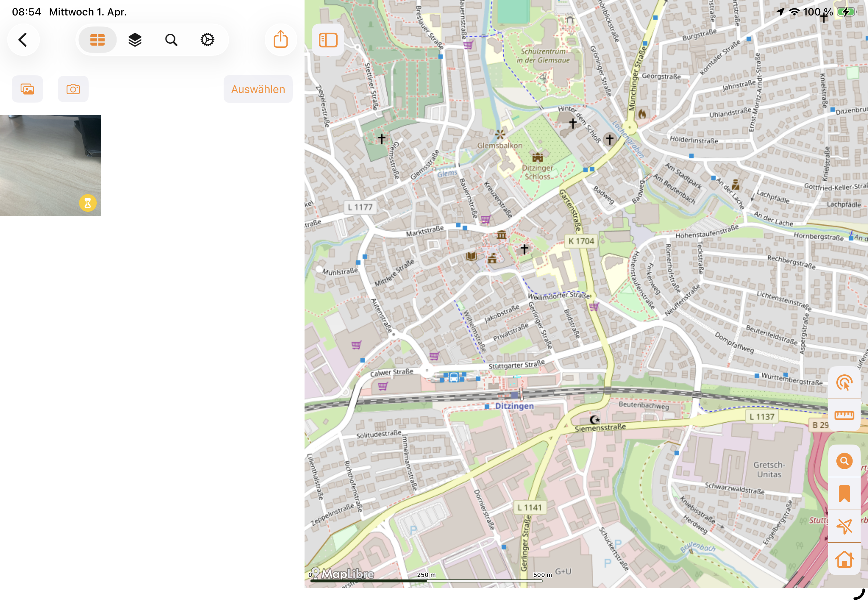Image resolution: width=868 pixels, height=603 pixels.
Task: Toggle the sidebar panel above the map
Action: pyautogui.click(x=327, y=39)
